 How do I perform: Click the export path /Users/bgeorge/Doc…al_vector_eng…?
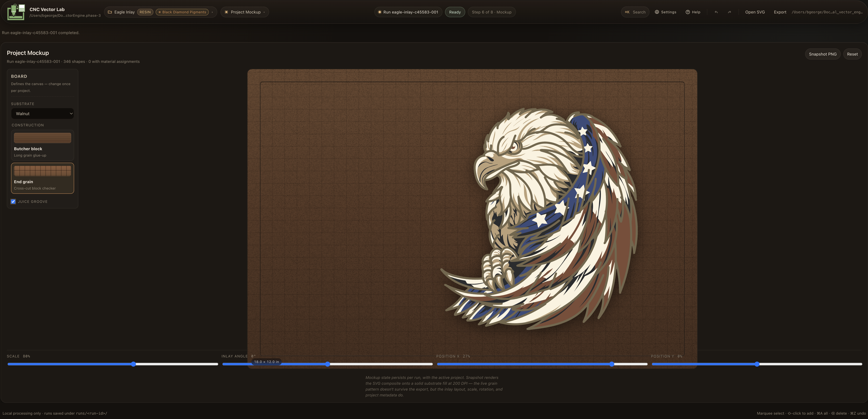[827, 12]
